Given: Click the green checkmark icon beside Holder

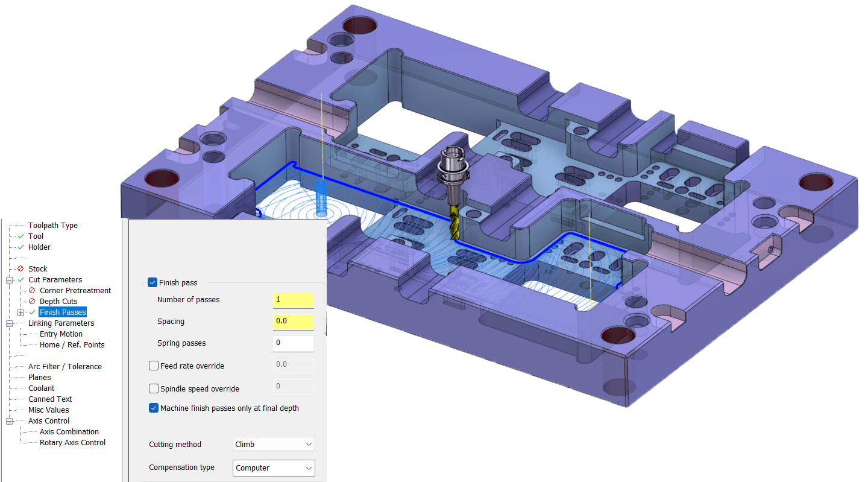Looking at the screenshot, I should pos(21,247).
